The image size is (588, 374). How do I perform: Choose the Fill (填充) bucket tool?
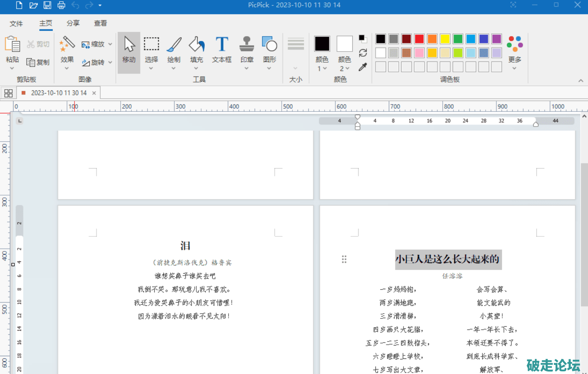point(196,50)
